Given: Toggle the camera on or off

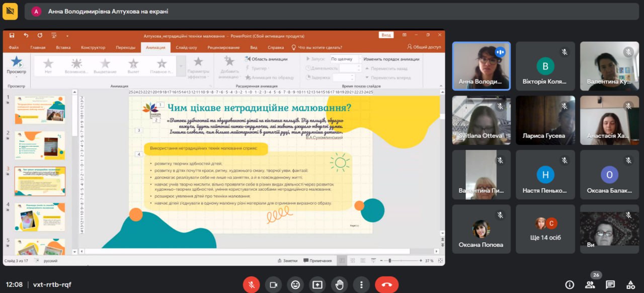Looking at the screenshot, I should pos(273,284).
